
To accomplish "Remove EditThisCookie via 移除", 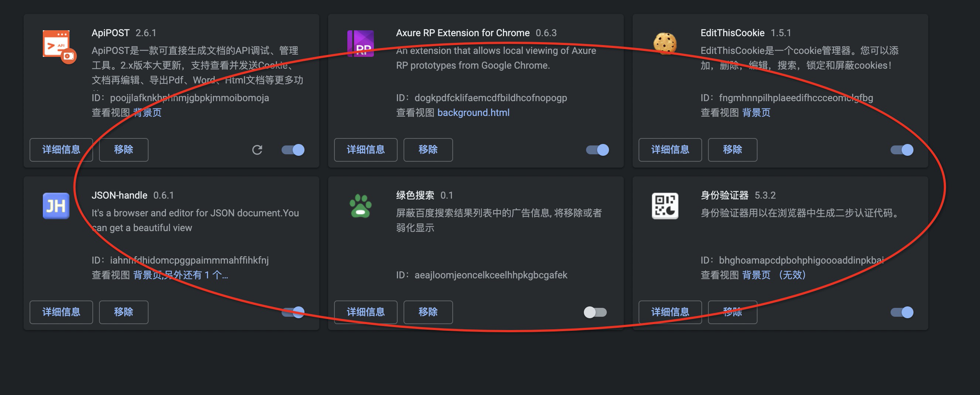I will click(x=732, y=150).
